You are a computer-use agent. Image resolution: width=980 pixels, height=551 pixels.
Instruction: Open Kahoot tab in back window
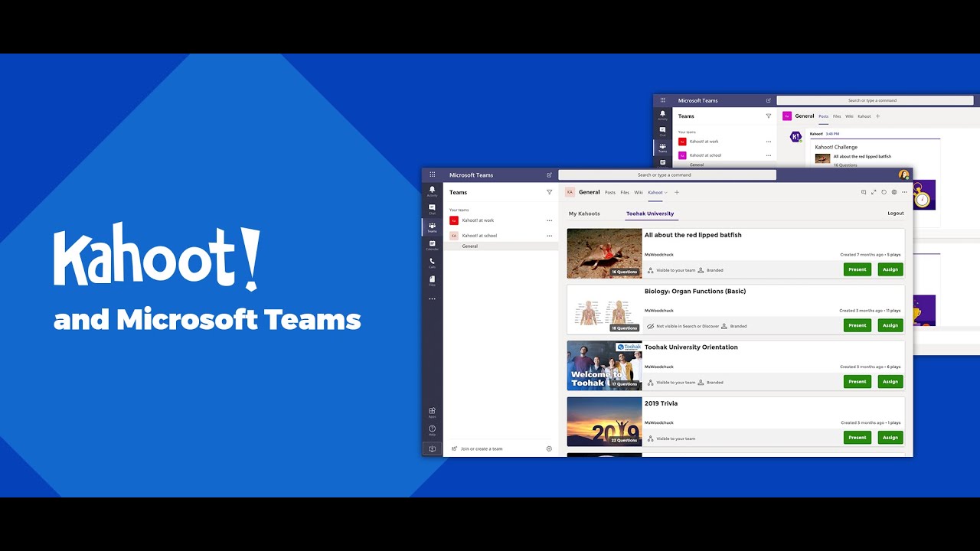864,116
